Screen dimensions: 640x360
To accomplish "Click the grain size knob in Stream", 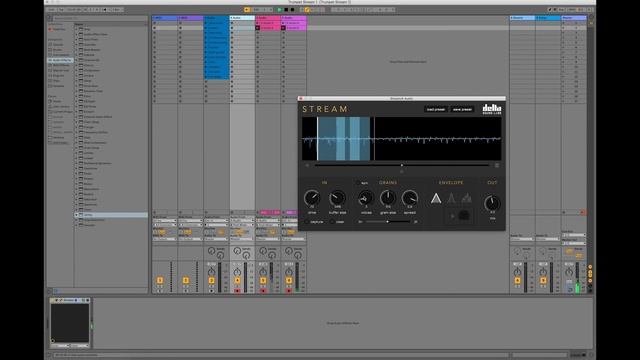I will click(x=388, y=198).
